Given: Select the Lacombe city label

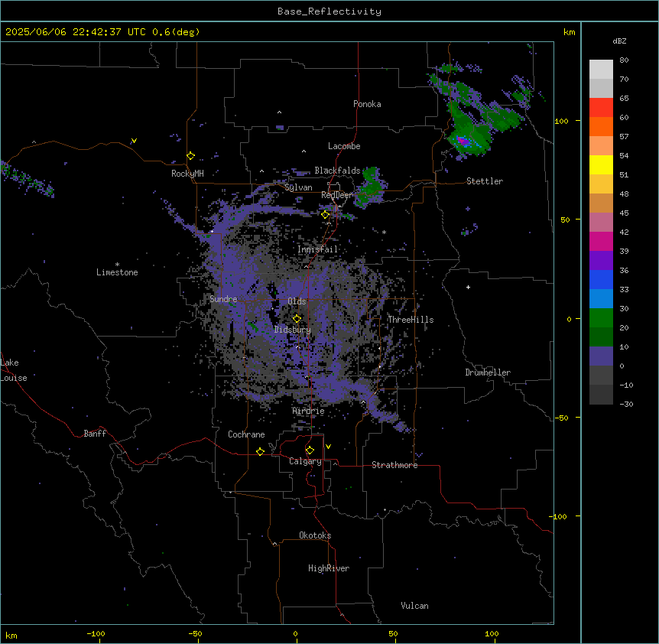Looking at the screenshot, I should pyautogui.click(x=344, y=146).
